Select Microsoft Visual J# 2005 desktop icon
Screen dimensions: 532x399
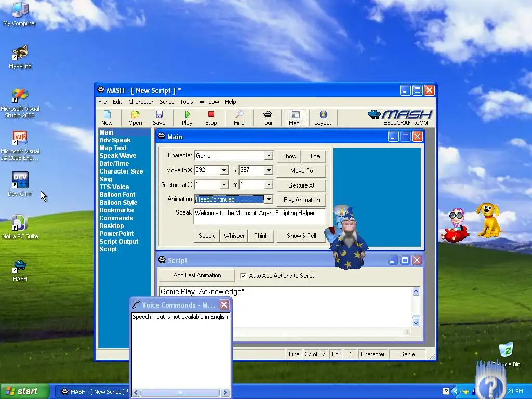click(20, 146)
